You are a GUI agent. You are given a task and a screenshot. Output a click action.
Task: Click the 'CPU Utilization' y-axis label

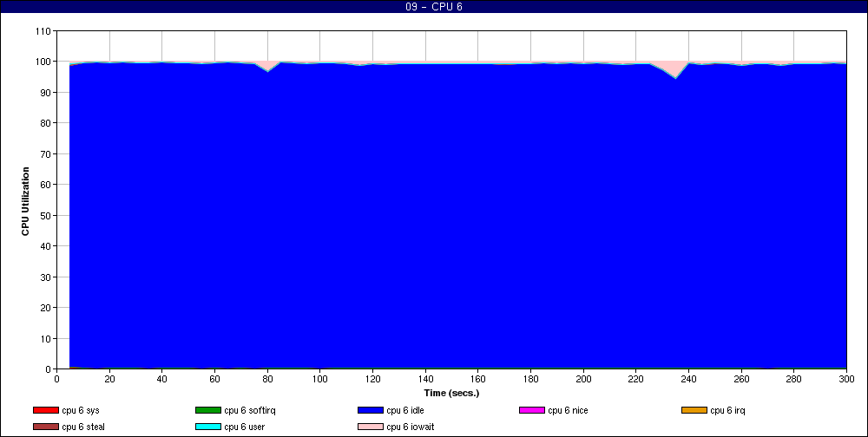[x=25, y=201]
